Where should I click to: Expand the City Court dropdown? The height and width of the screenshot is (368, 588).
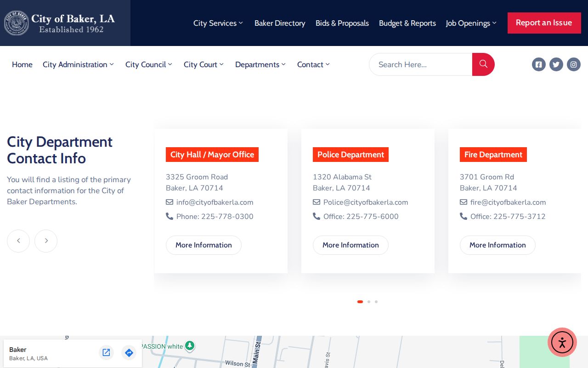coord(204,64)
